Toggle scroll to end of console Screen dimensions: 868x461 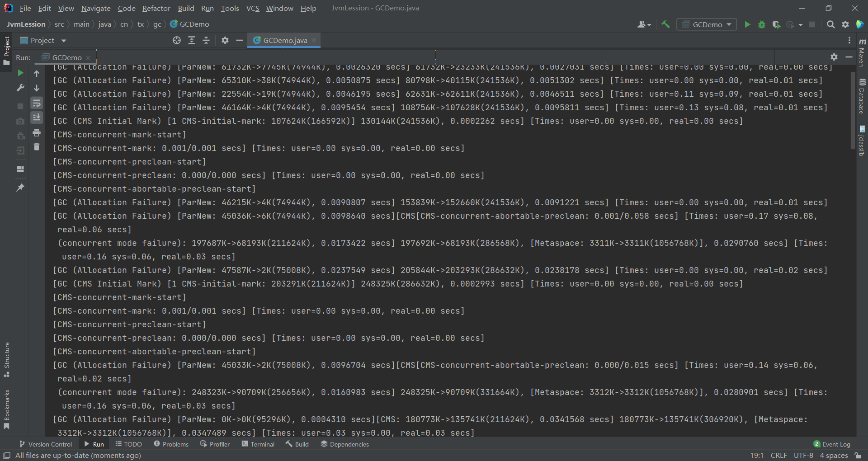(x=37, y=118)
